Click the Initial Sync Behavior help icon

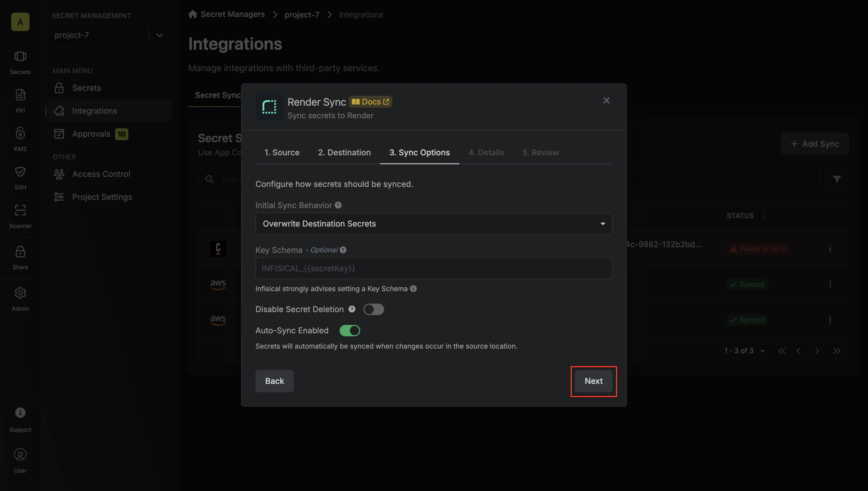click(x=338, y=205)
